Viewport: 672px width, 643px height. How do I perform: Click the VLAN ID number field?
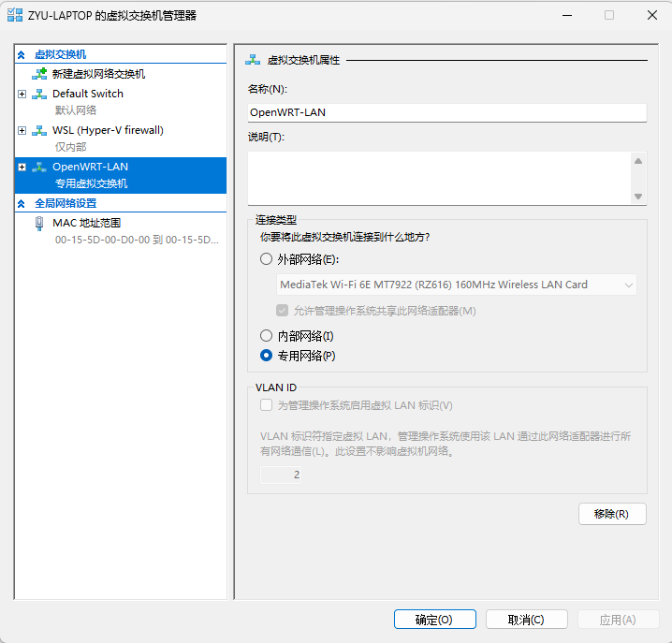(x=281, y=475)
